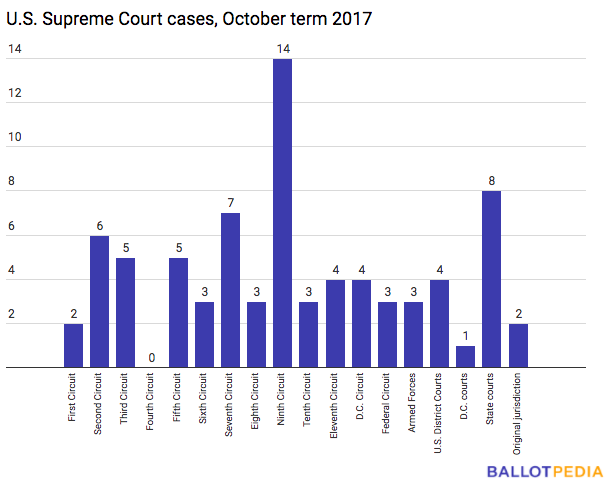The width and height of the screenshot is (610, 493).
Task: Click the Fourth Circuit axis label
Action: click(x=150, y=402)
